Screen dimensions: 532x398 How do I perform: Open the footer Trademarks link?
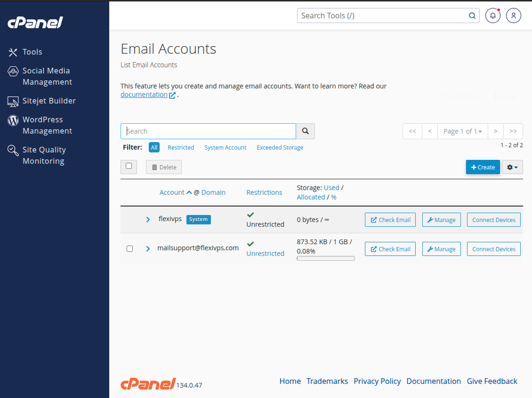click(327, 381)
